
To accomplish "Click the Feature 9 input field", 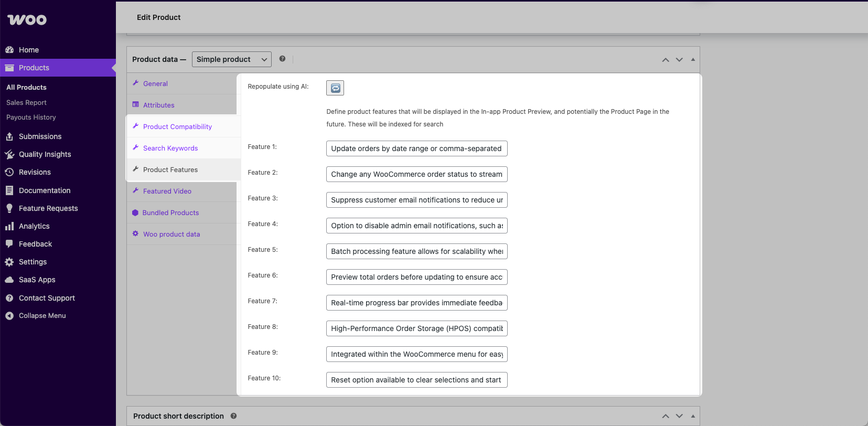I will (x=417, y=354).
